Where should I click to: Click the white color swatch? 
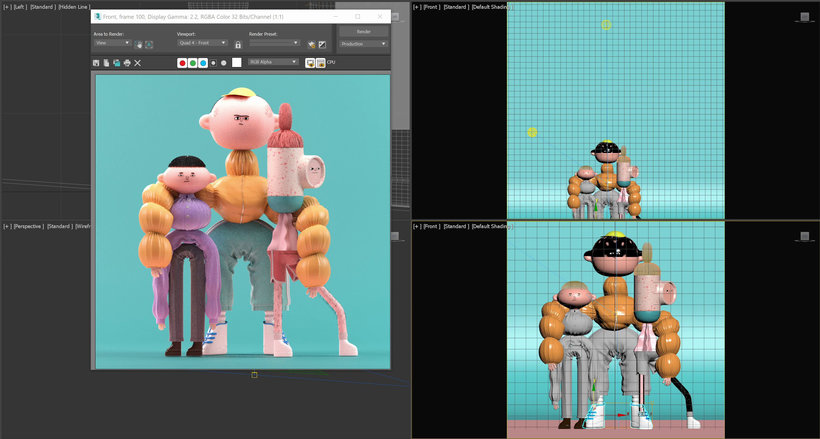[237, 62]
